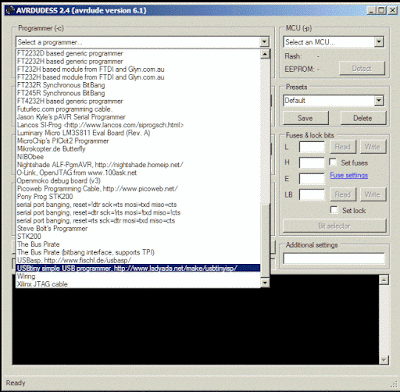Write the fuses
The image size is (400, 392).
point(372,147)
